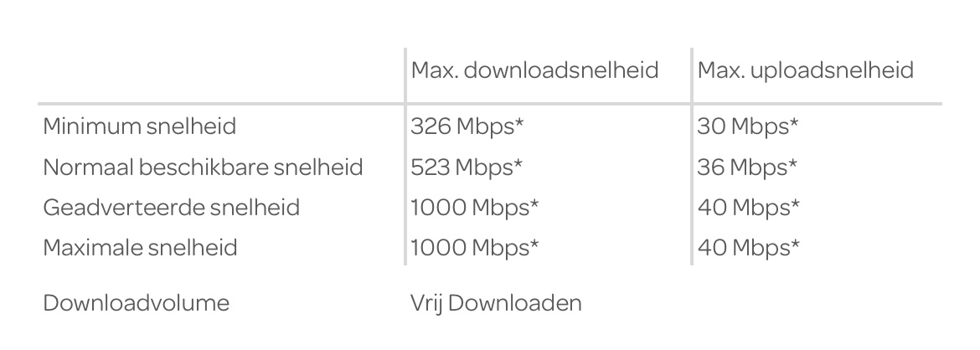Click the 30 Mbps minimum upload value
980x350 pixels.
pyautogui.click(x=747, y=126)
